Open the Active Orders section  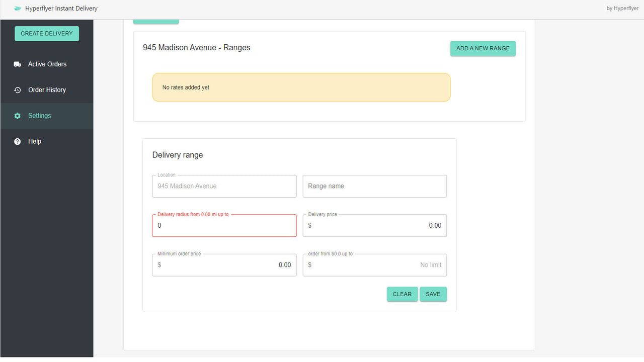pos(48,64)
